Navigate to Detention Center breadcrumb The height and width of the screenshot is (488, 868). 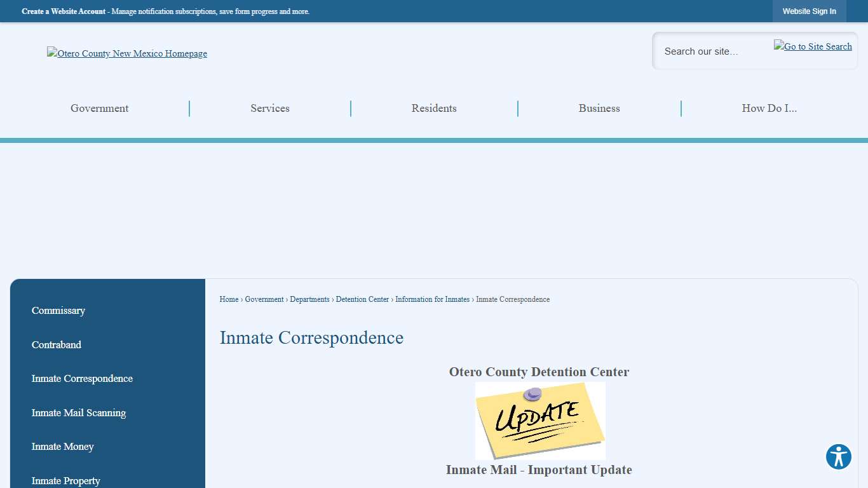click(362, 299)
